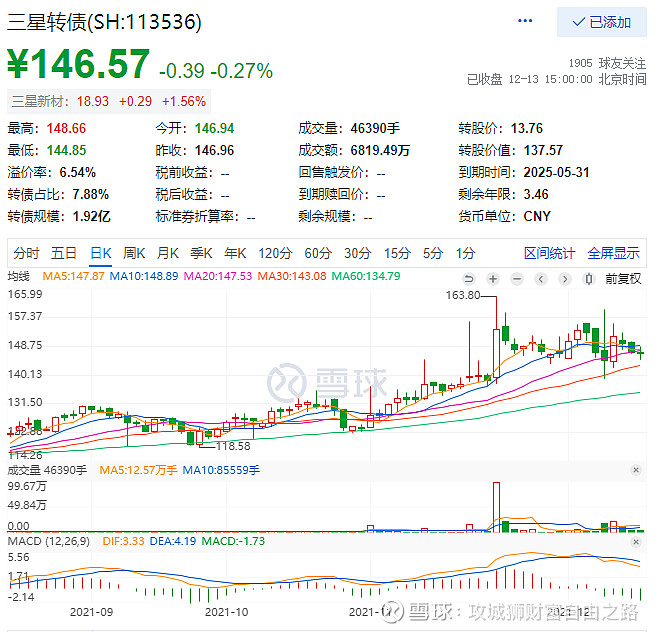Toggle the candlestick style icon

[x=589, y=279]
